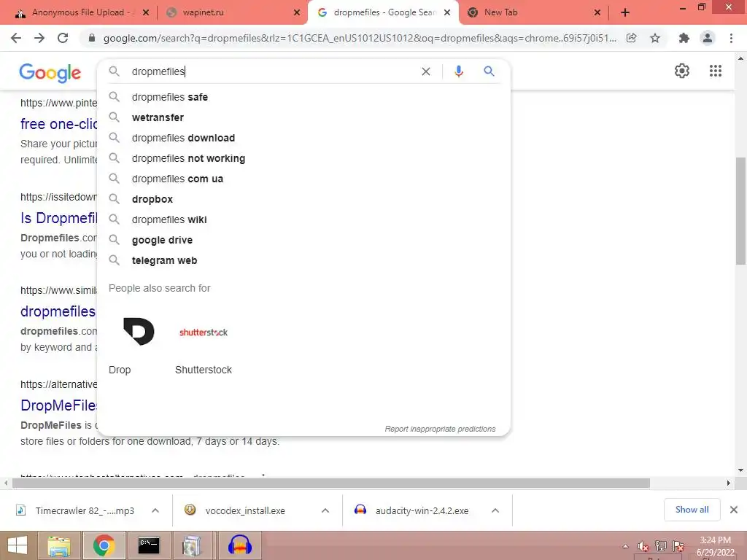Select the 'wetransfer' suggestion

click(x=303, y=117)
